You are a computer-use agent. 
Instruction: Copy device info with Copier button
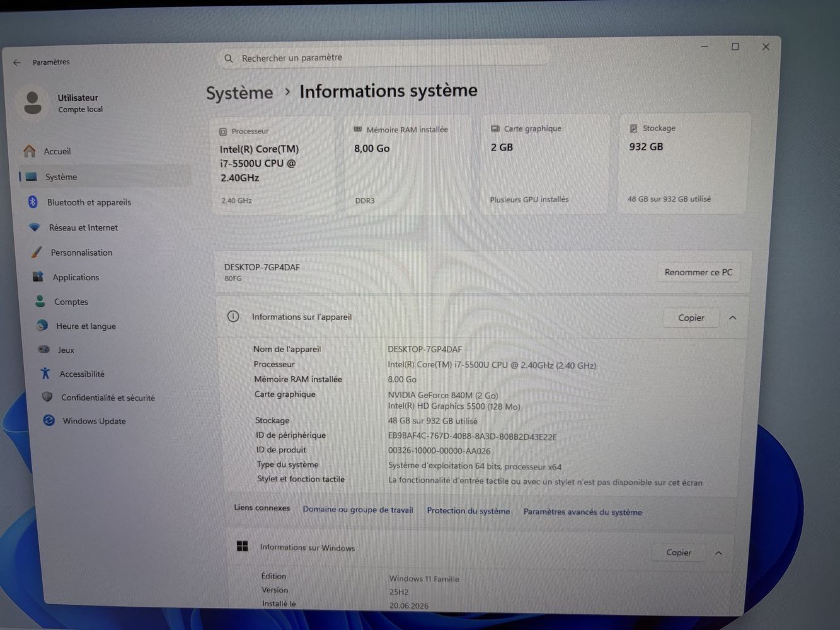point(691,318)
